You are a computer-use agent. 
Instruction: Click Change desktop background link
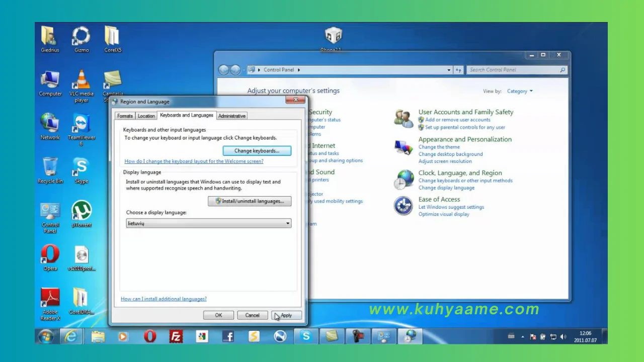(x=450, y=154)
